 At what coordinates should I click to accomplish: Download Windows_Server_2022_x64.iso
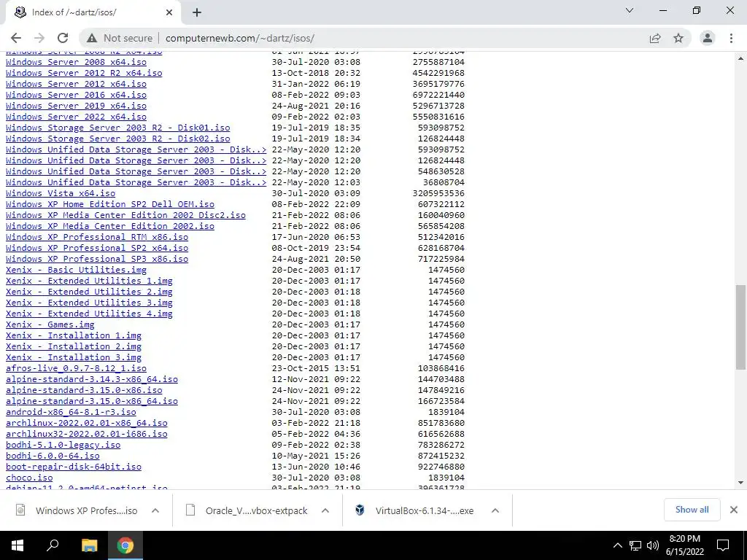(x=76, y=117)
